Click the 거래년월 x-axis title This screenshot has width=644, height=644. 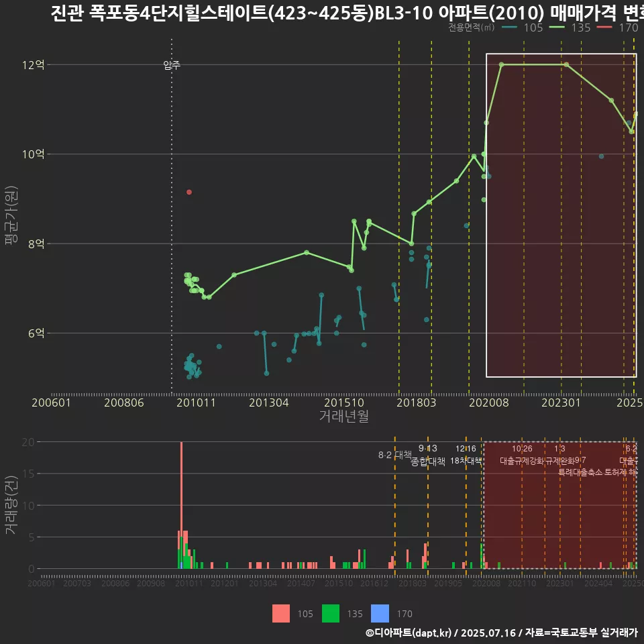click(x=343, y=416)
